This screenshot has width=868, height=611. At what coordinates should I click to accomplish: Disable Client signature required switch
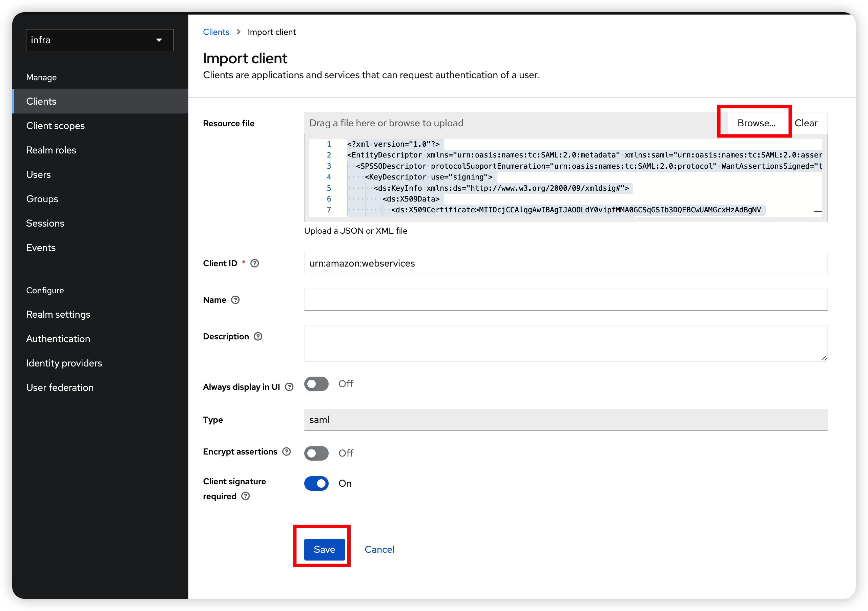tap(316, 483)
